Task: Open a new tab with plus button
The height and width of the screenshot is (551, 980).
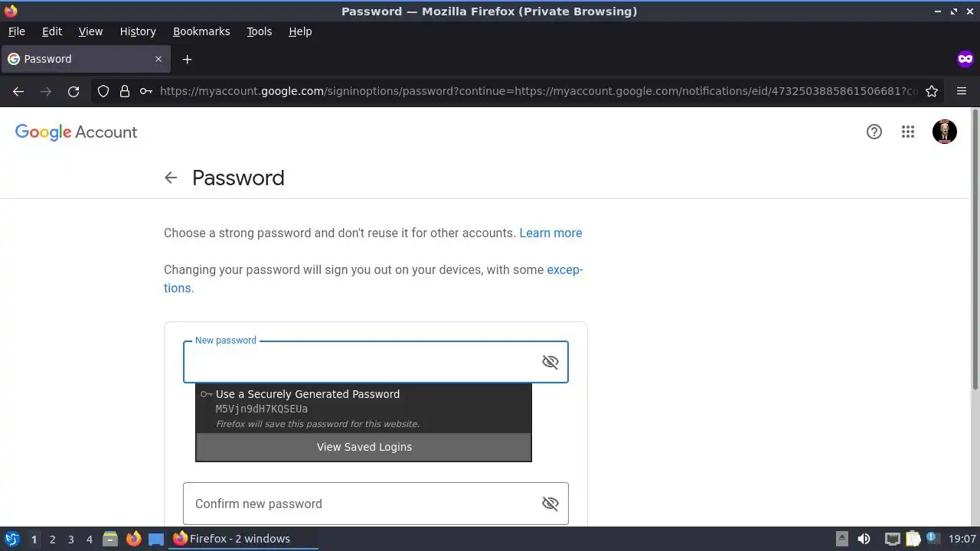Action: 187,59
